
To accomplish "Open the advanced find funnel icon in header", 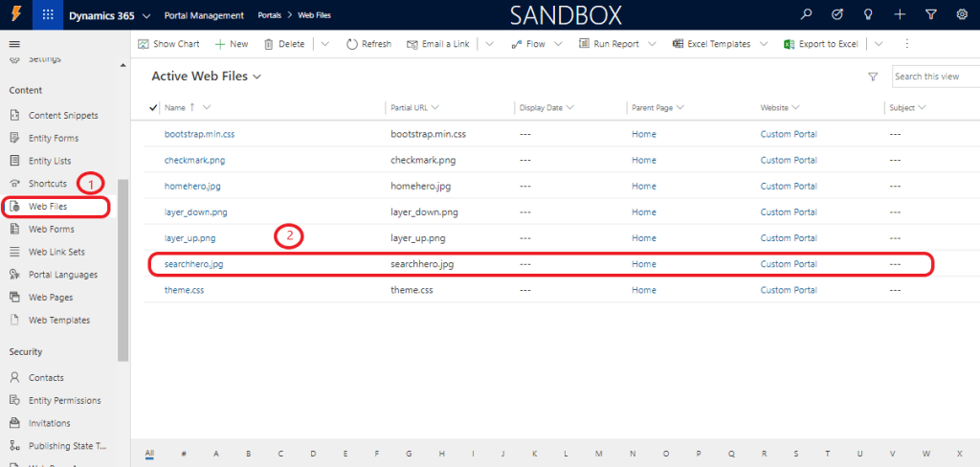I will [930, 15].
